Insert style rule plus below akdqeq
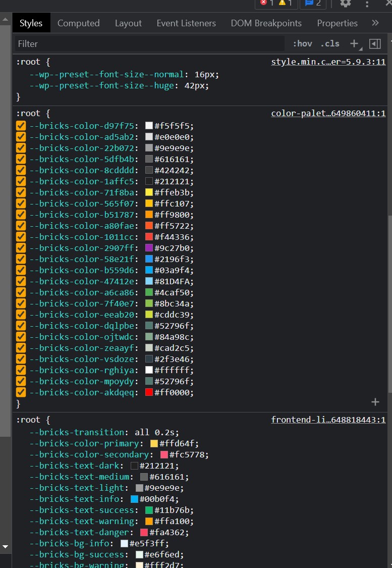This screenshot has width=392, height=568. point(375,402)
